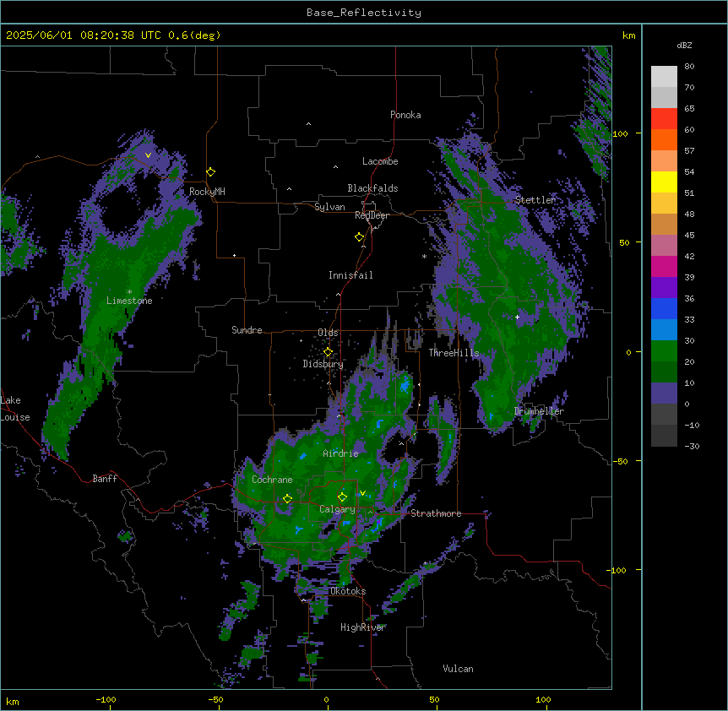Click the Calgary city label
728x711 pixels.
337,509
